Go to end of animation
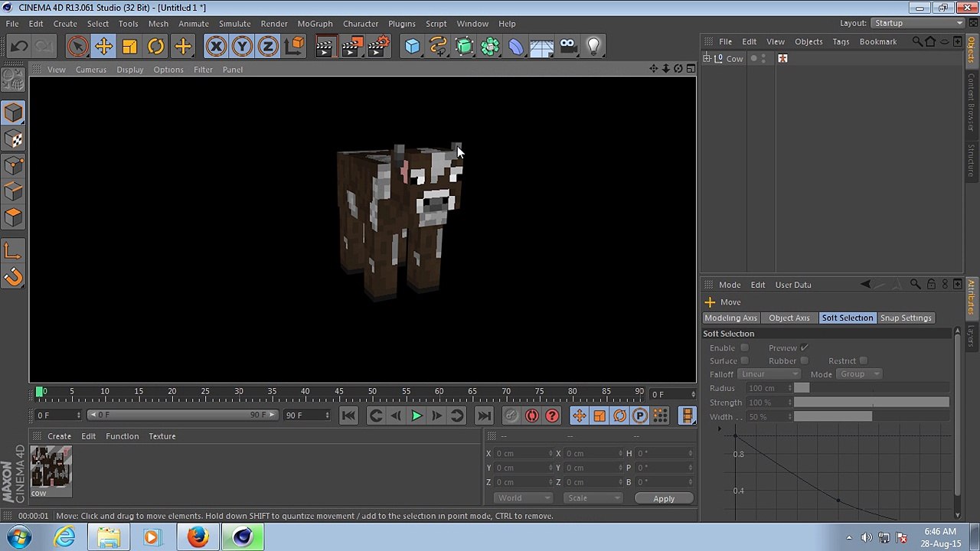980x551 pixels. point(484,416)
